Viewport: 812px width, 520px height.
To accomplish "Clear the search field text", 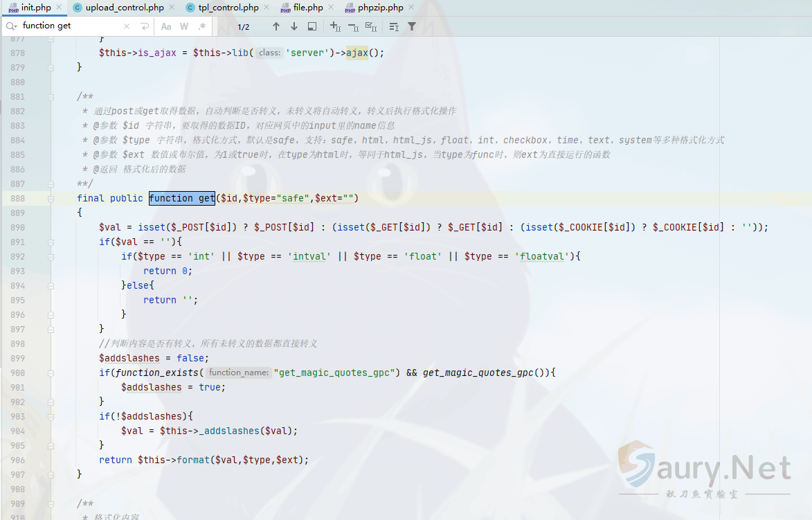I will [127, 26].
